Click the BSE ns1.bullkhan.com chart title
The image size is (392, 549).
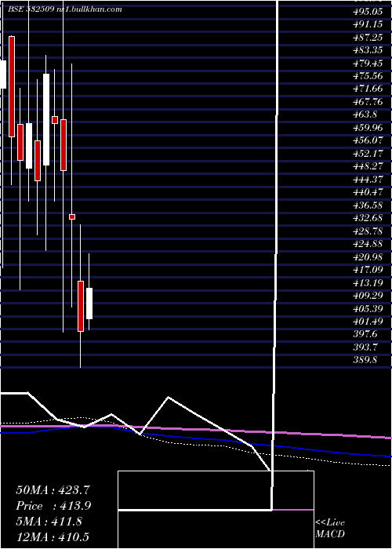[x=65, y=9]
